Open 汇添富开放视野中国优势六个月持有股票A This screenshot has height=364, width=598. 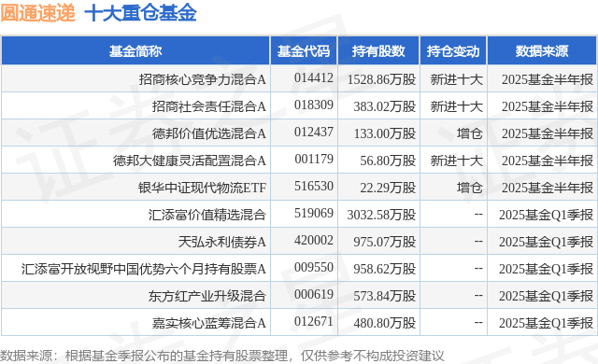click(143, 269)
